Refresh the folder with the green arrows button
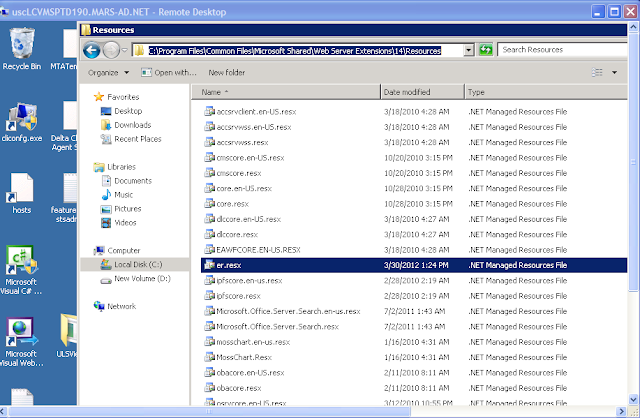This screenshot has height=418, width=640. 485,50
